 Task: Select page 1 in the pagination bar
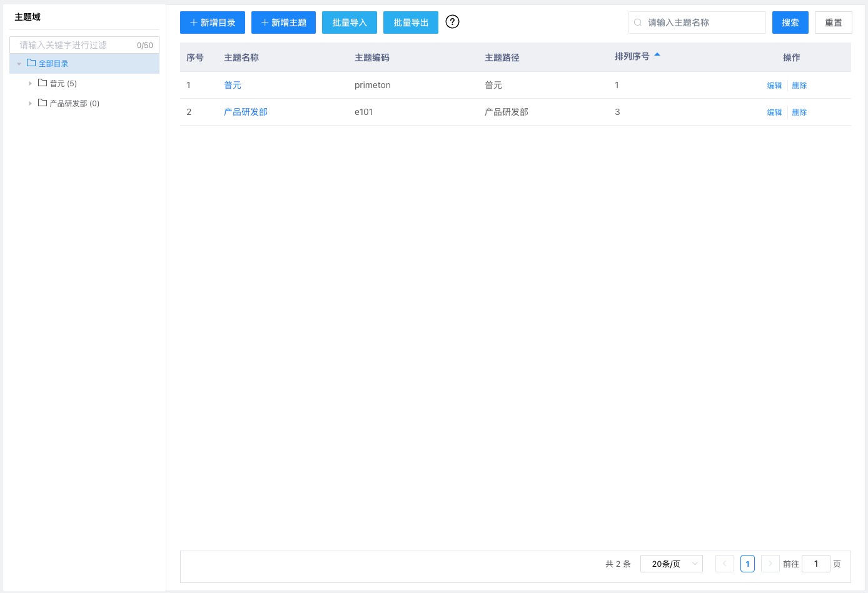747,563
